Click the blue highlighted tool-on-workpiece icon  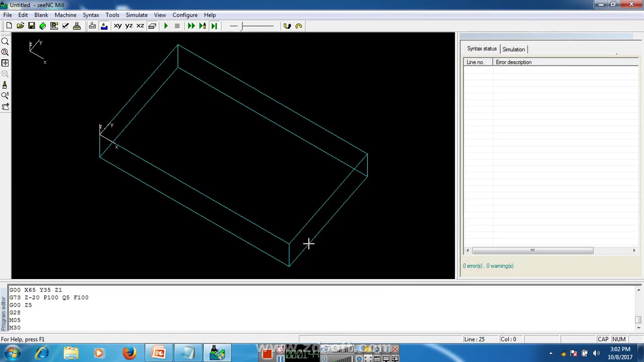[x=104, y=26]
